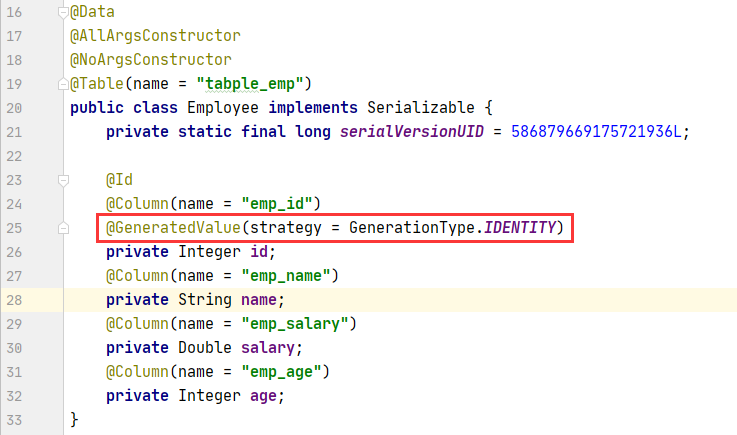
Task: Collapse the fold marker next to @Id
Action: (x=64, y=181)
